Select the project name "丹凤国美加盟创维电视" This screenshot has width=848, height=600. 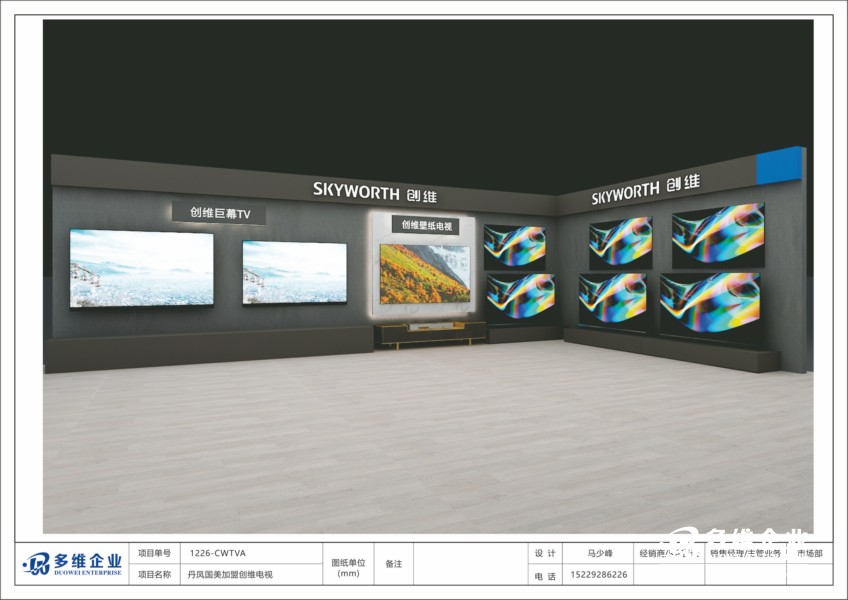[230, 575]
